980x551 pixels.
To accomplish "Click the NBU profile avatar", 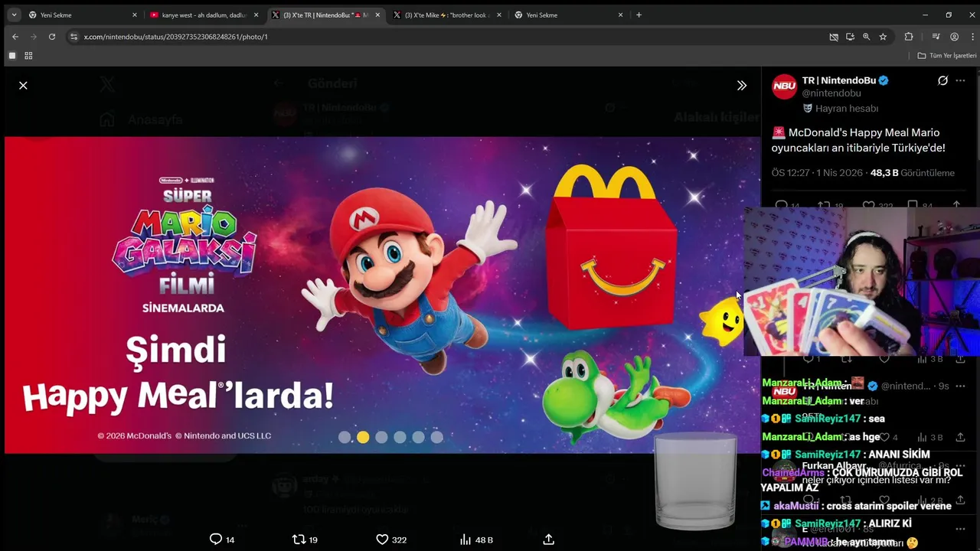I will coord(784,86).
